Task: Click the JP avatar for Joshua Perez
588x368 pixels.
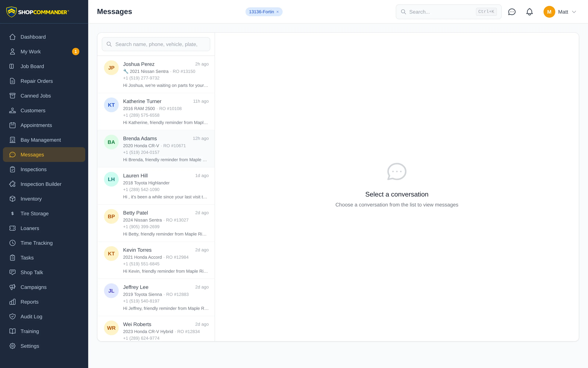Action: 111,68
